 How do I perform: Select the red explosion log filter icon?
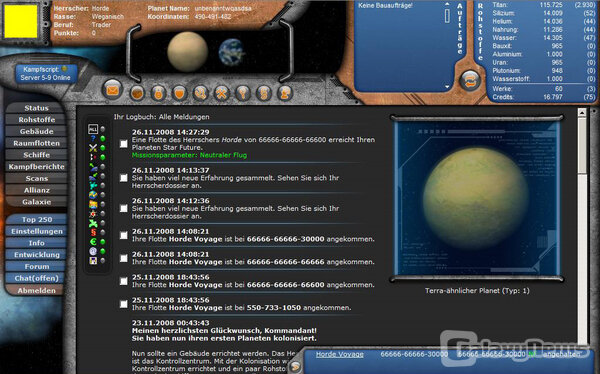(93, 214)
